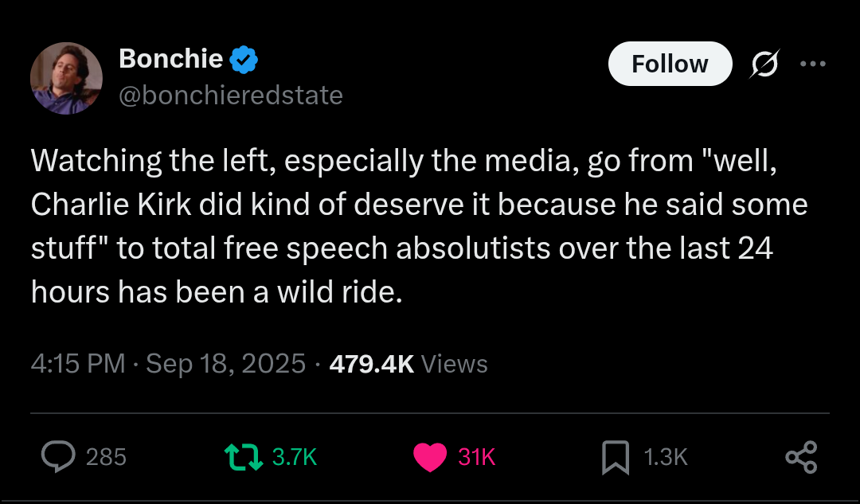This screenshot has width=860, height=504.
Task: Click the Sep 18, 2025 date
Action: [226, 364]
